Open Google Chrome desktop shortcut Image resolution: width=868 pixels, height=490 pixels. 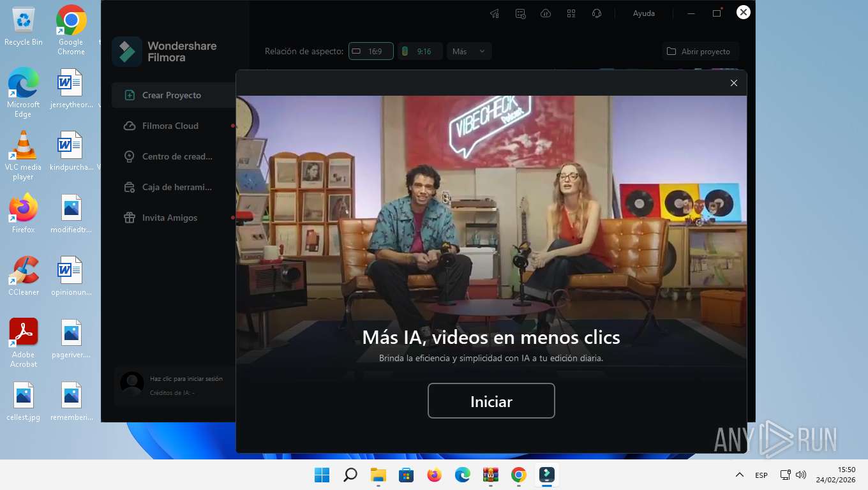click(71, 31)
